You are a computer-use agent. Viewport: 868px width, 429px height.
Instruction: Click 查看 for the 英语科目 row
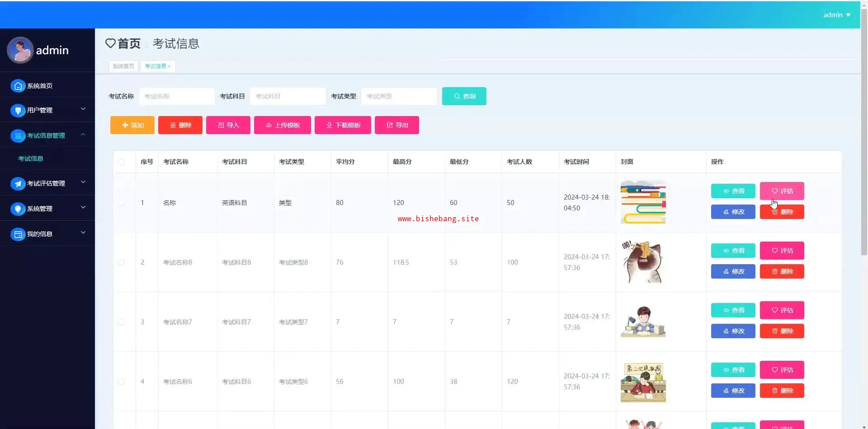[733, 191]
